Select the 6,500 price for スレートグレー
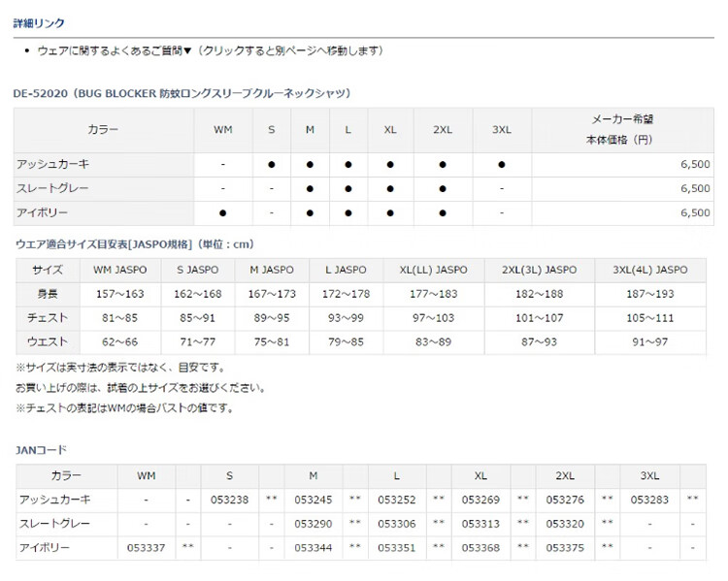This screenshot has width=728, height=581. point(695,188)
